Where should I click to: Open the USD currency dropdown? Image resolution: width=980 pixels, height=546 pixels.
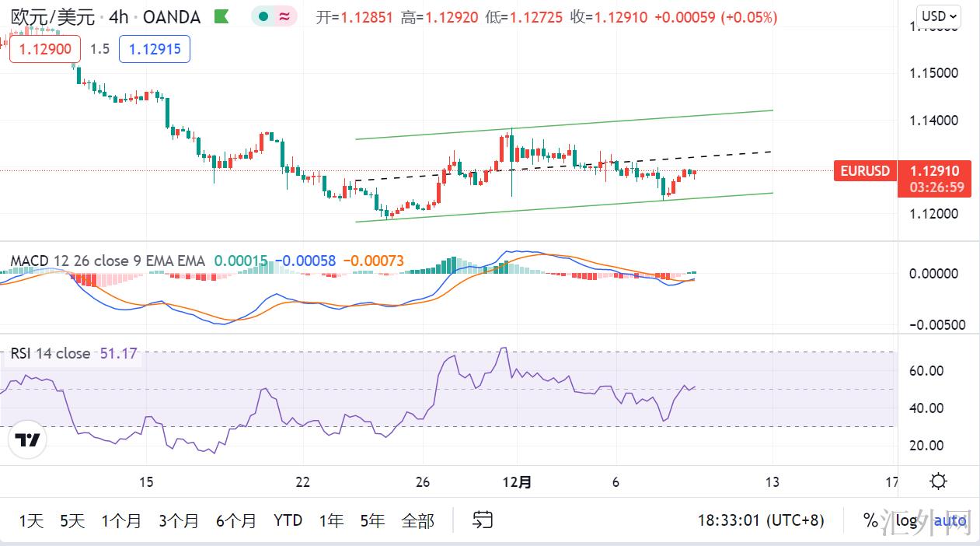[939, 16]
